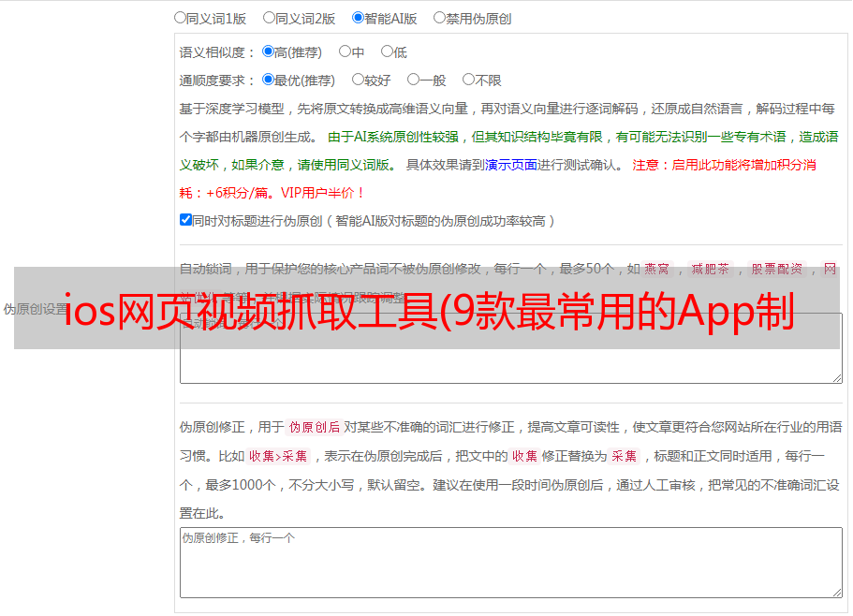This screenshot has height=616, width=853.
Task: Click the ios网页视频抓取工具 banner title
Action: coord(427,308)
